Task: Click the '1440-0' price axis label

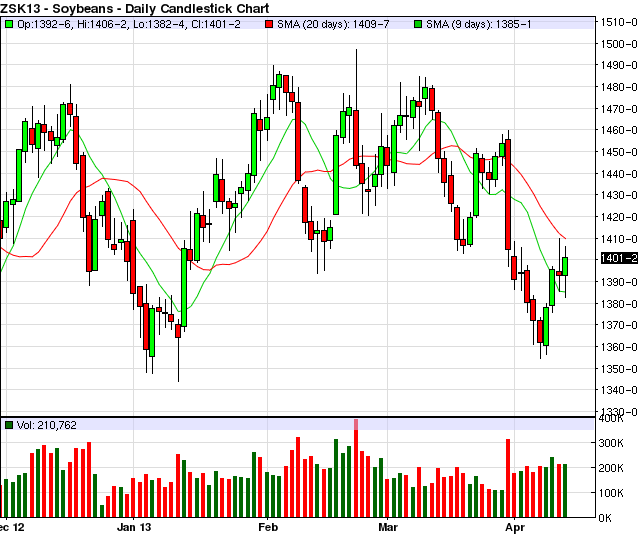Action: (x=619, y=174)
